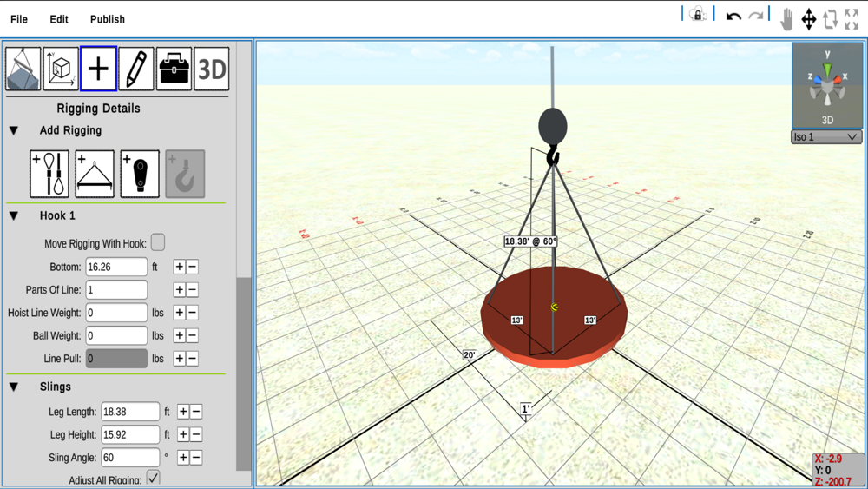
Task: Increase Parts Of Line with plus
Action: coord(180,289)
